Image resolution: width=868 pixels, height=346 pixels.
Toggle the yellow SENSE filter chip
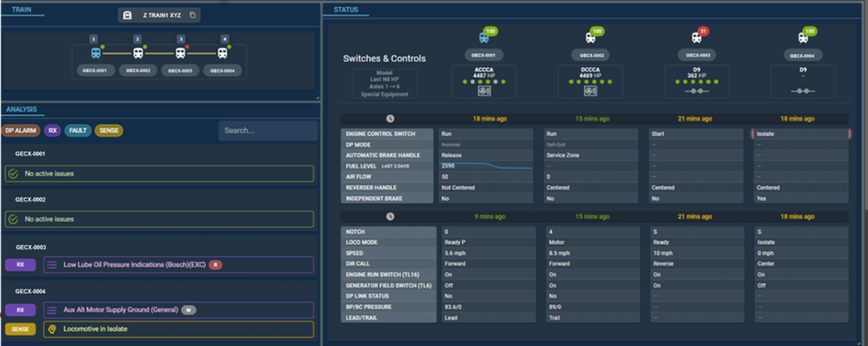click(x=108, y=131)
